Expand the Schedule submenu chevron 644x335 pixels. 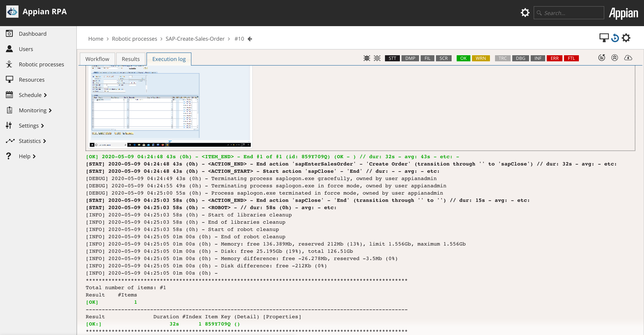[x=45, y=95]
